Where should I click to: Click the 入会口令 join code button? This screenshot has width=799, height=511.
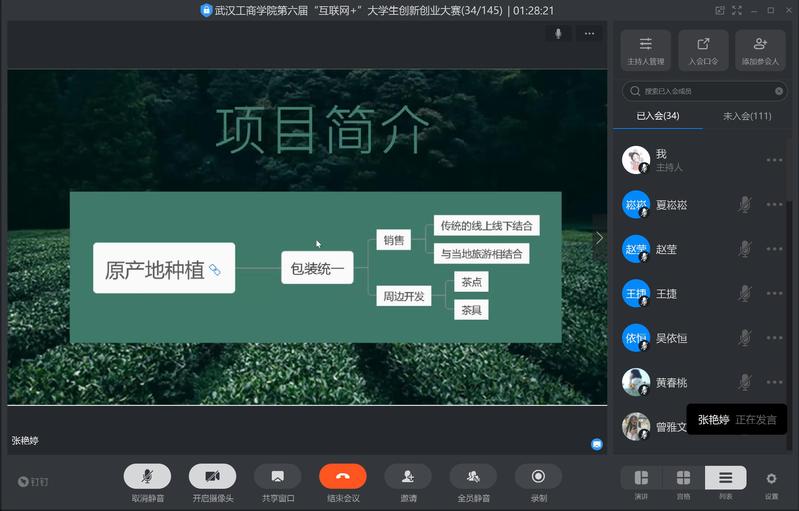click(703, 49)
